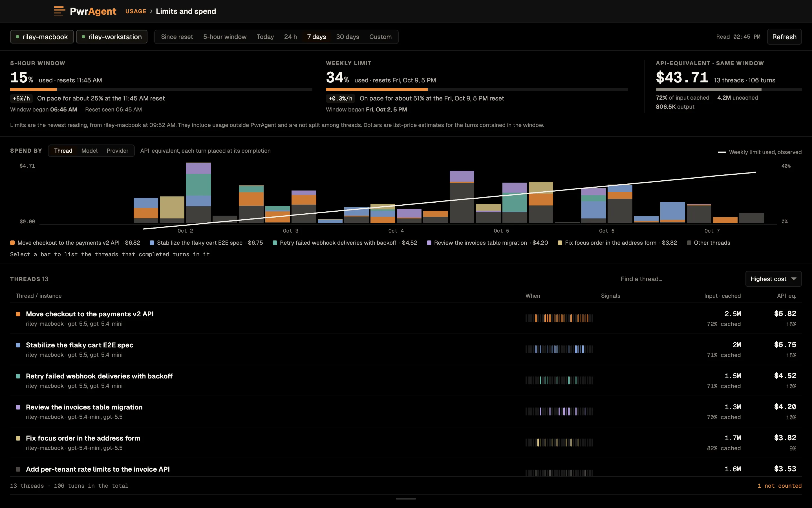
Task: Click the orange Move checkout legend swatch
Action: [12, 243]
